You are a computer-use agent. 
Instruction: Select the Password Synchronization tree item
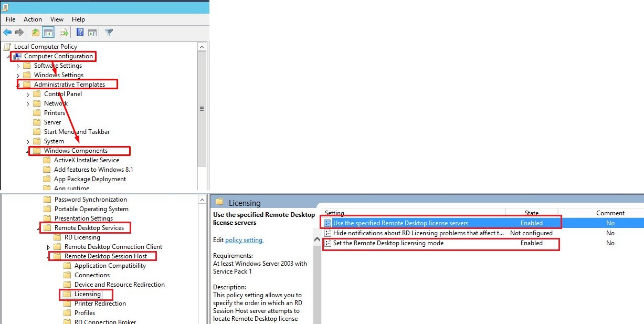click(91, 200)
